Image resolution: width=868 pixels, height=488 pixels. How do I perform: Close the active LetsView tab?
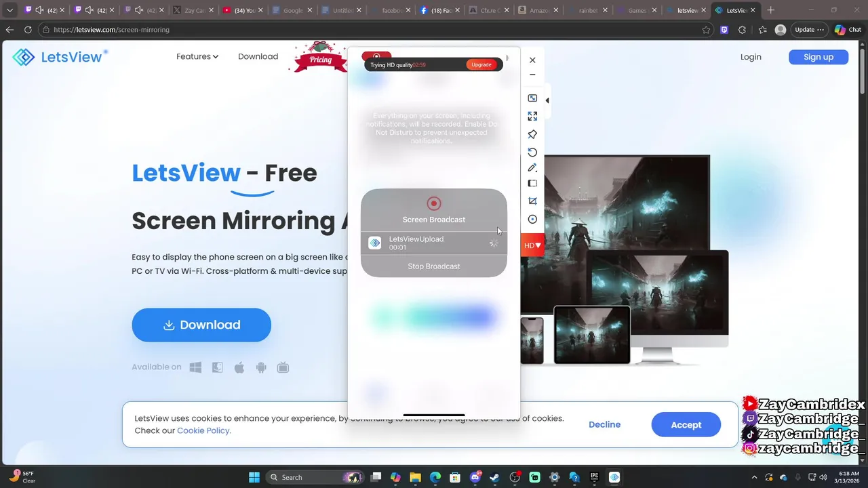point(753,10)
